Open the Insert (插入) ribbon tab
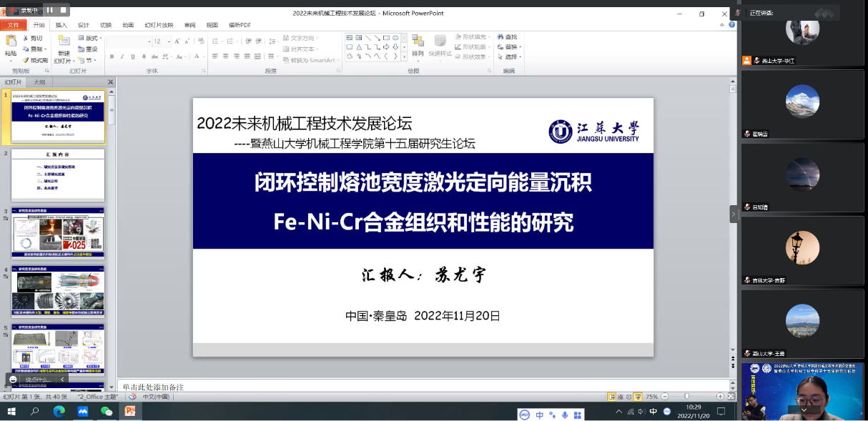Image resolution: width=868 pixels, height=421 pixels. click(61, 25)
